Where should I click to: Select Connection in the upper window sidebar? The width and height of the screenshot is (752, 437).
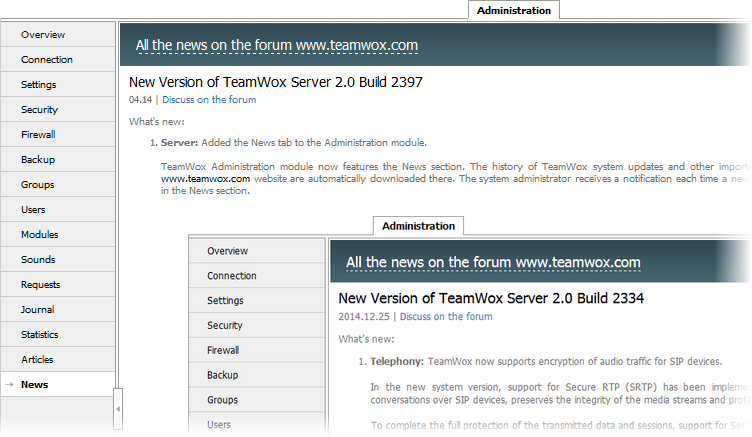tap(58, 59)
